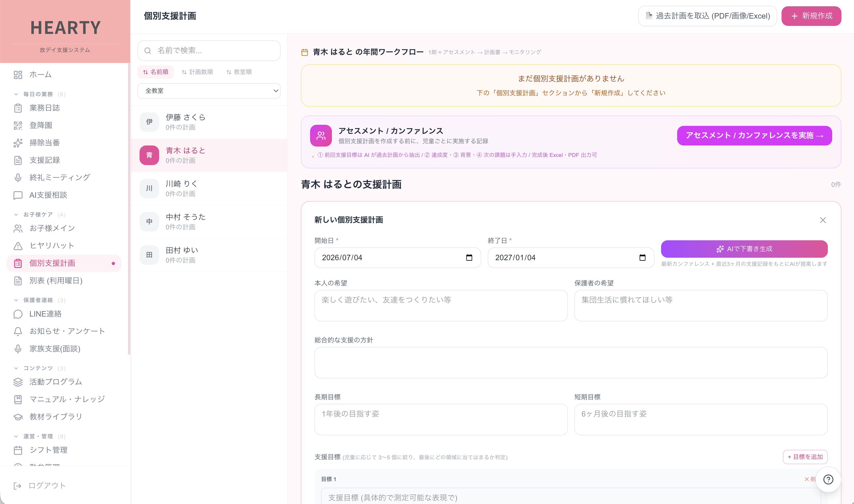The height and width of the screenshot is (504, 854).
Task: Open LINE連絡 message item
Action: [x=64, y=314]
